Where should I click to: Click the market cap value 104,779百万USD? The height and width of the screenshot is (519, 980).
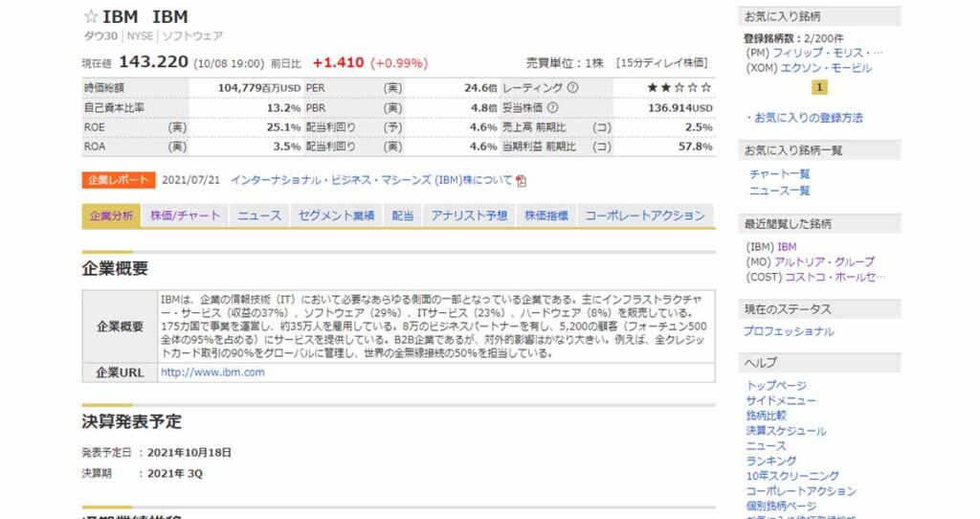[259, 88]
